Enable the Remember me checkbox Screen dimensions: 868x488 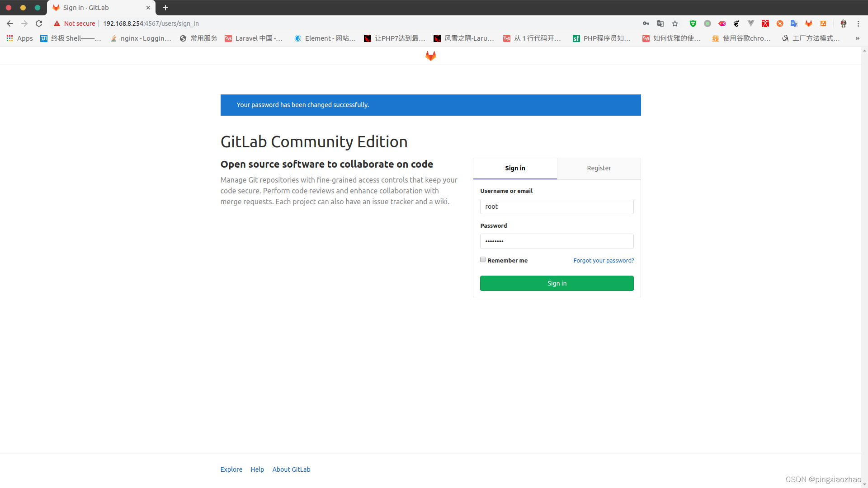point(483,260)
